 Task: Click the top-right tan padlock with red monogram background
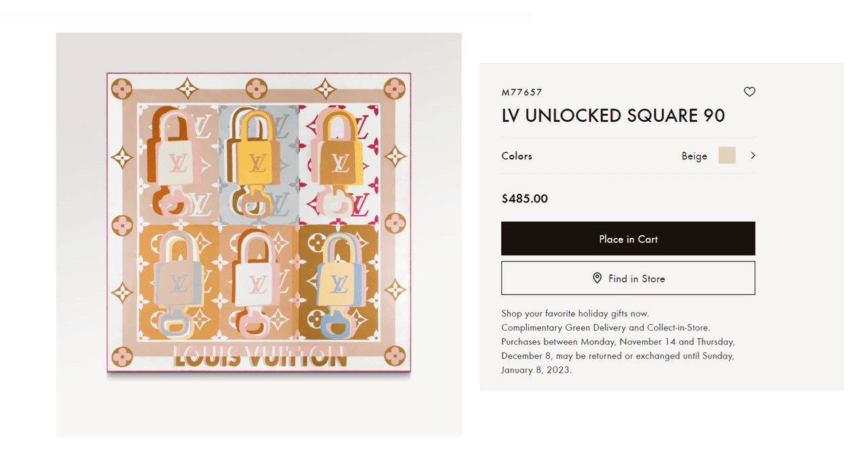tap(339, 159)
